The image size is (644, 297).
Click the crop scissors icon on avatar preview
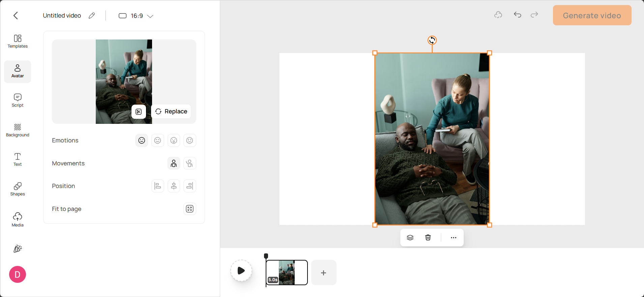(139, 112)
